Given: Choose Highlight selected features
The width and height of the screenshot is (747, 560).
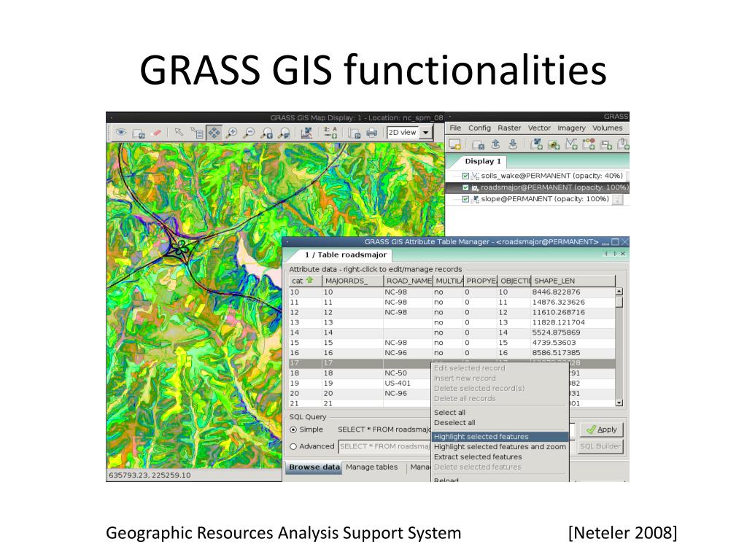Looking at the screenshot, I should [500, 437].
